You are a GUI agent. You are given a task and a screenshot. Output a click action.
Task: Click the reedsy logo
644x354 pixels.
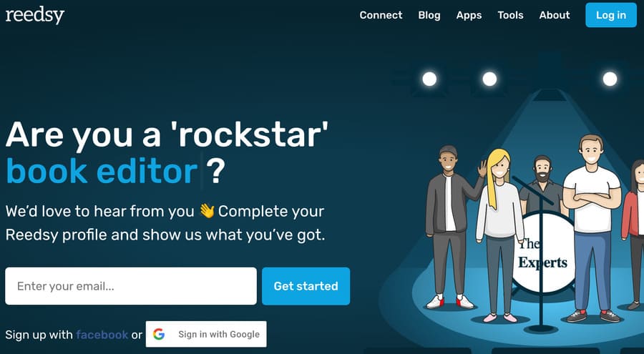[x=35, y=15]
